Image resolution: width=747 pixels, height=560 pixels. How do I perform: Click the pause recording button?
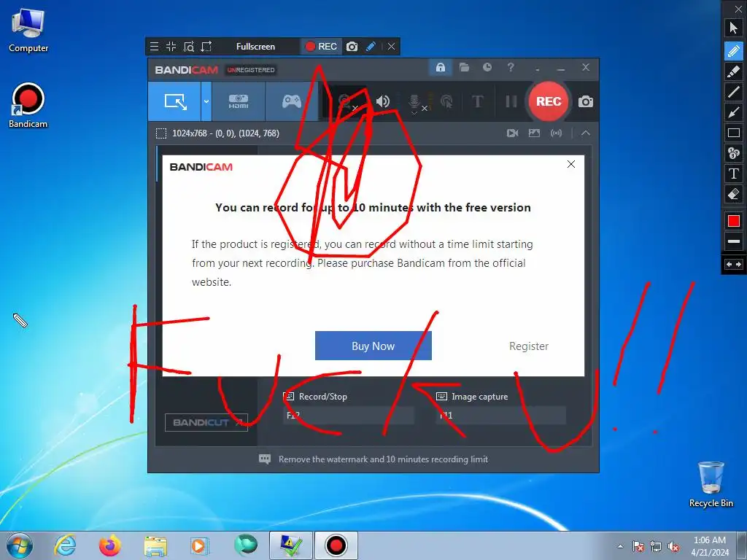(511, 101)
